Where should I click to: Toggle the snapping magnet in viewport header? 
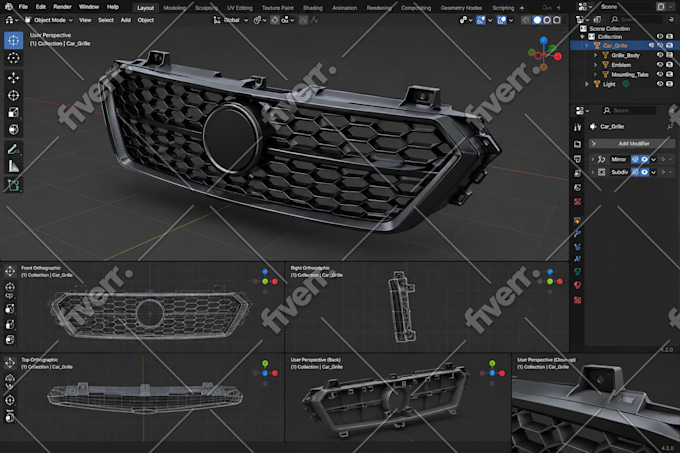point(275,20)
